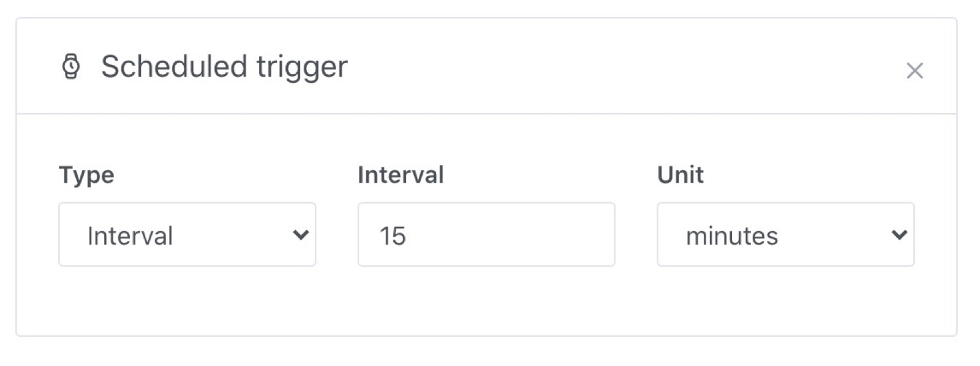This screenshot has height=366, width=980.
Task: Click the bold "Unit" field label
Action: 680,175
